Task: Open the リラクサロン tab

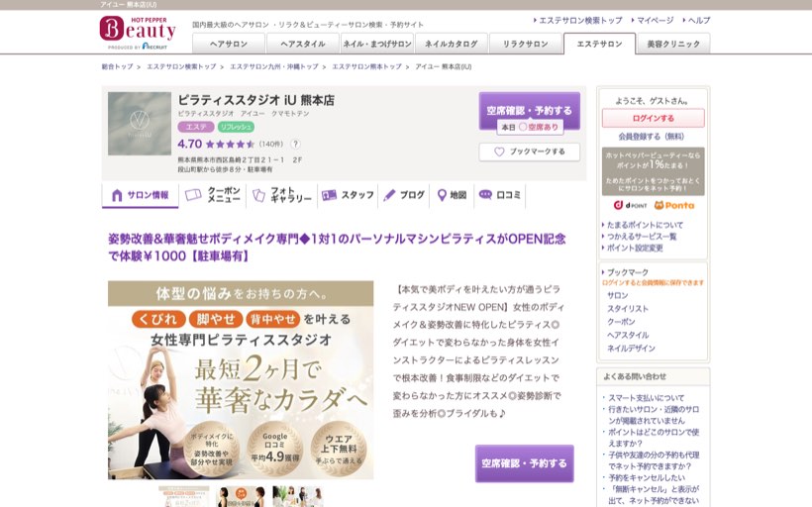Action: pyautogui.click(x=526, y=44)
